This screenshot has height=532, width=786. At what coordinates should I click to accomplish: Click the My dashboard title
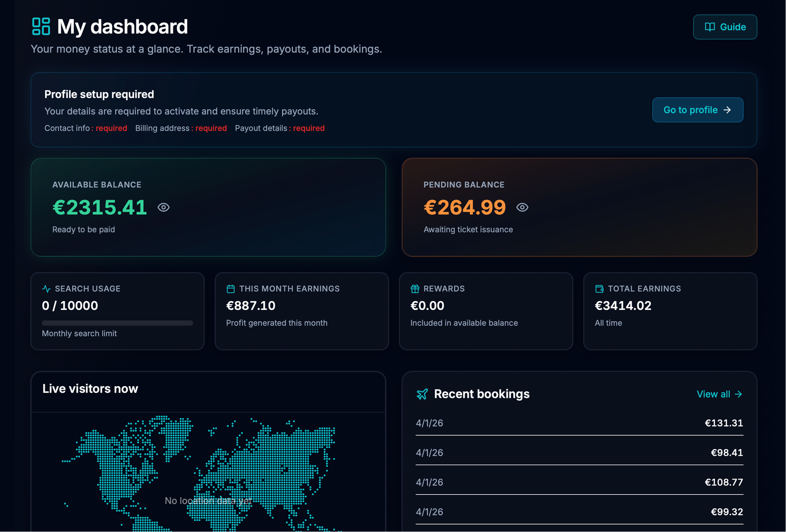click(x=122, y=27)
